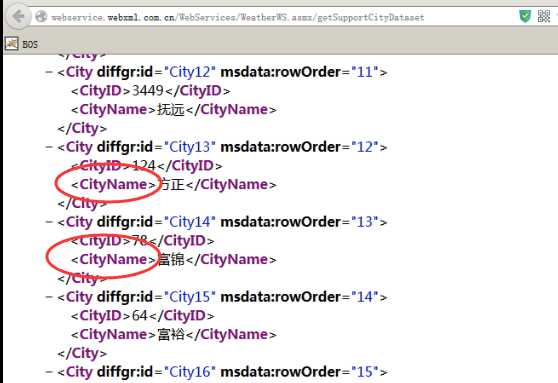Select city name 富锦
Image resolution: width=558 pixels, height=383 pixels.
[170, 259]
